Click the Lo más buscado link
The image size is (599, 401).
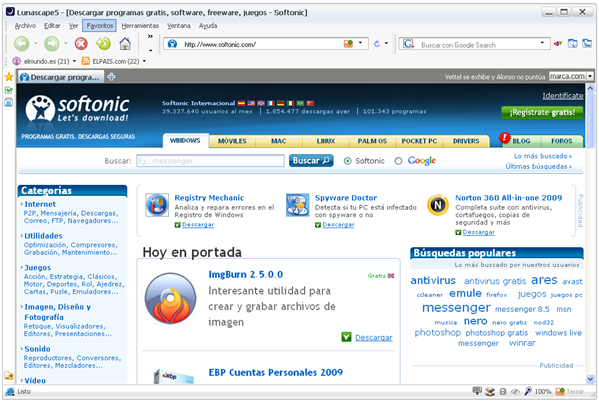click(542, 156)
